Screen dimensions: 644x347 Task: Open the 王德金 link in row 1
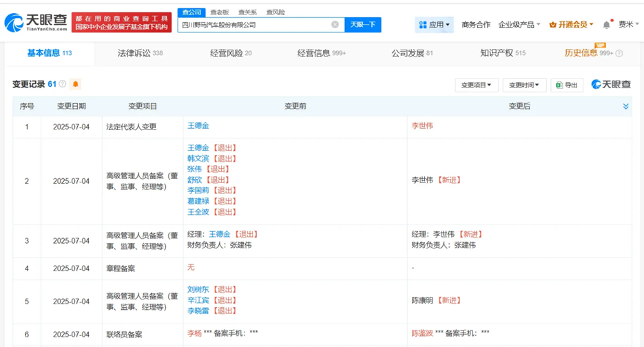click(198, 126)
